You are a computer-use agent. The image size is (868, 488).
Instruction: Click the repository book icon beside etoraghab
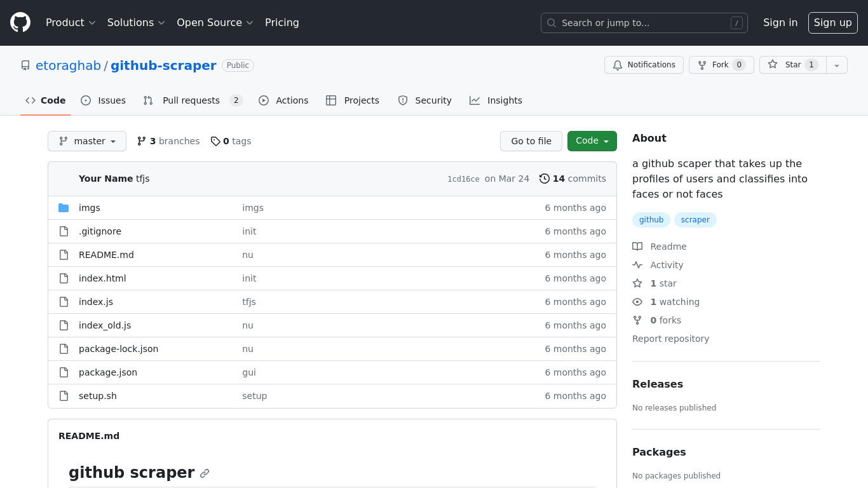click(x=25, y=65)
